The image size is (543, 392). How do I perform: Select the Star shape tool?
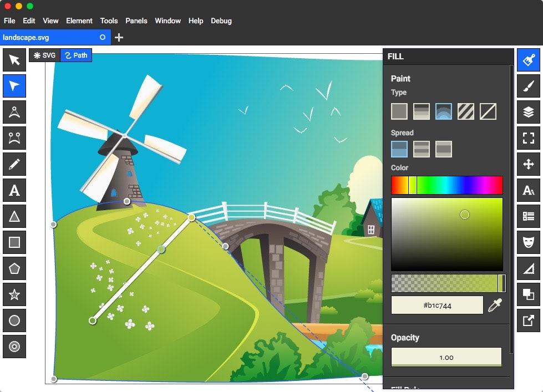pyautogui.click(x=14, y=294)
